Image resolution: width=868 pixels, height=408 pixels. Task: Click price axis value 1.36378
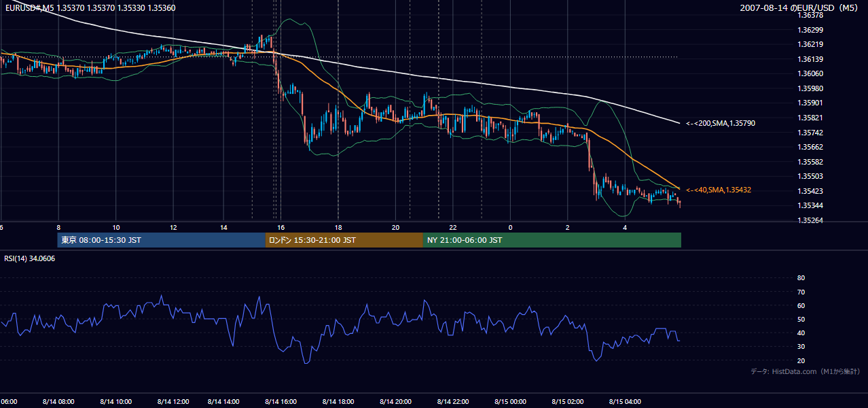click(809, 15)
